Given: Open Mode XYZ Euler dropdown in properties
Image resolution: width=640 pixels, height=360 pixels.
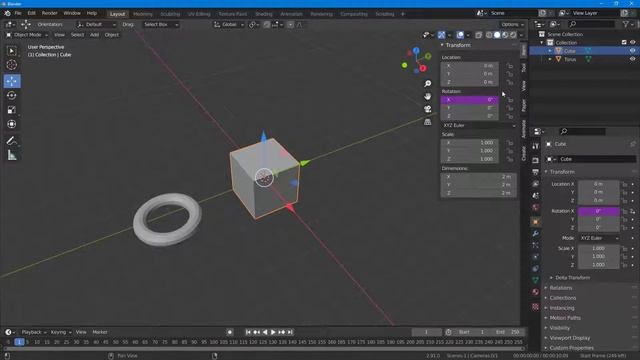Looking at the screenshot, I should point(599,238).
